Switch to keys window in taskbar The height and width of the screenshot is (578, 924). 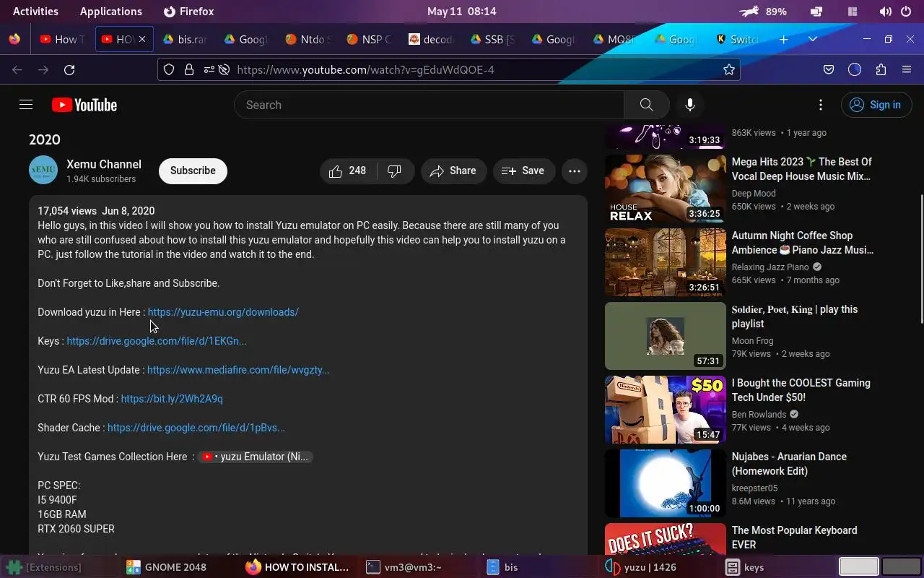coord(745,567)
